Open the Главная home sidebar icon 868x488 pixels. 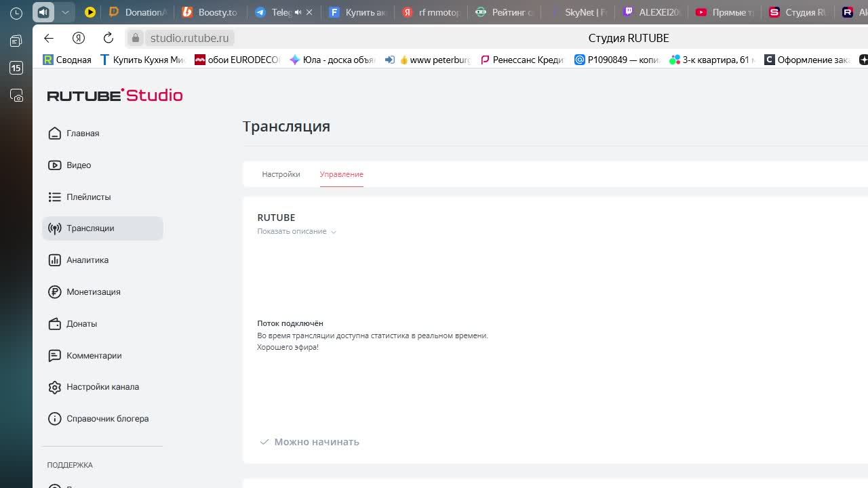point(55,134)
